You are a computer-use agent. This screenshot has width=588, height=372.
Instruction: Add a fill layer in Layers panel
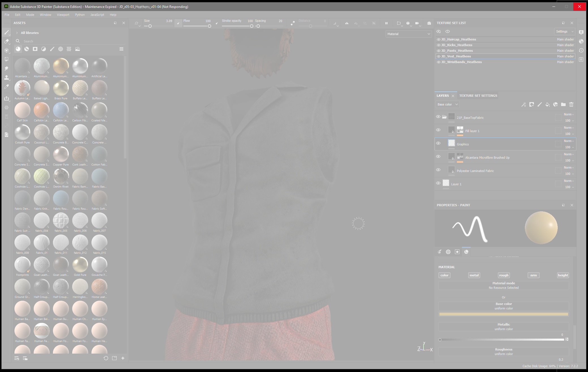point(548,104)
